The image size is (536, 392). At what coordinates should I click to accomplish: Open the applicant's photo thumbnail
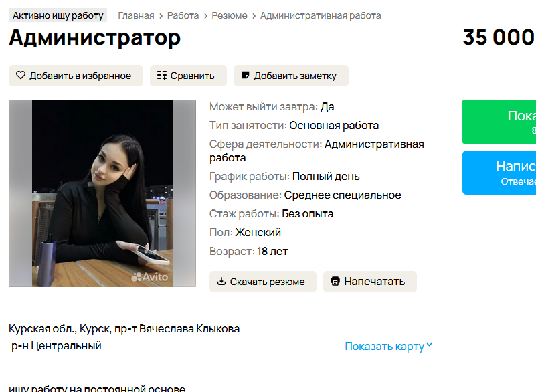point(102,193)
